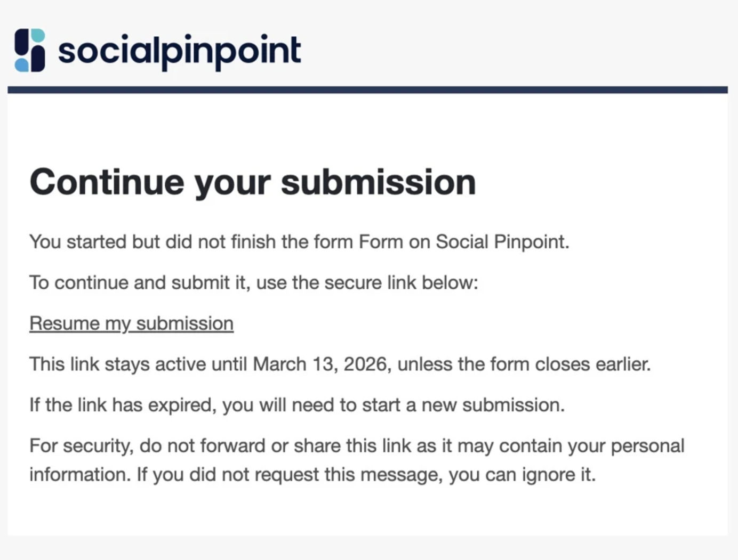Click the word 'submission' in the heading
The height and width of the screenshot is (560, 738).
click(378, 182)
